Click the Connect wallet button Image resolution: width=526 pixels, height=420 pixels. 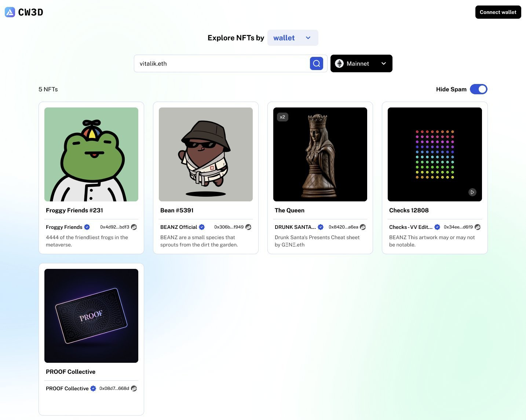click(x=498, y=12)
